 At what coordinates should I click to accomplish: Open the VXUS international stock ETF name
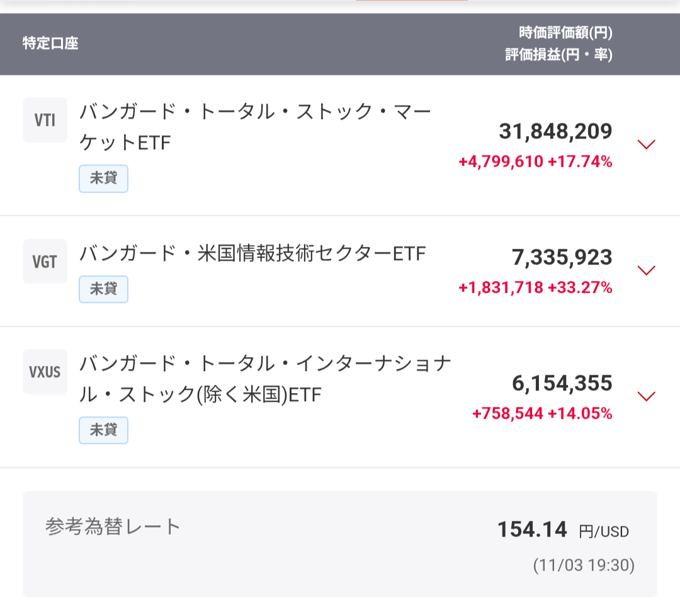coord(264,379)
